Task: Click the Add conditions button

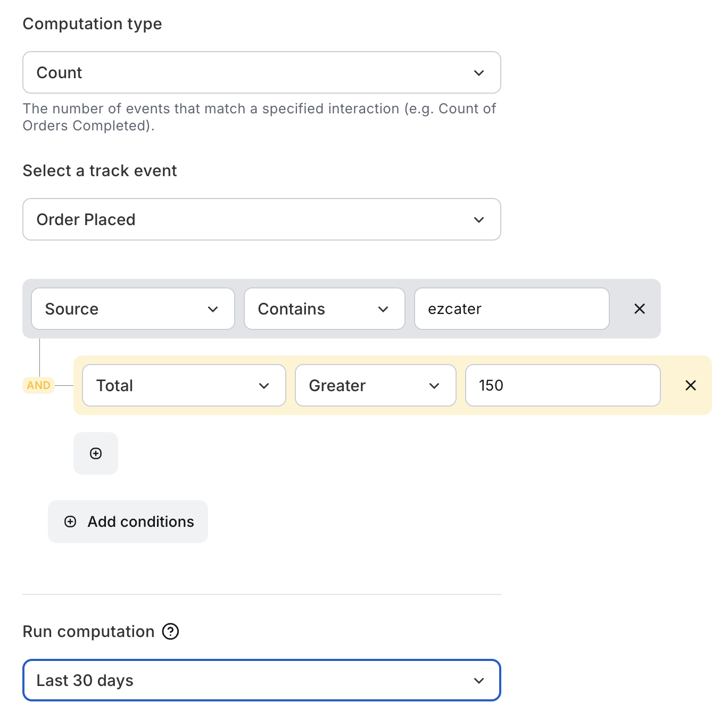Action: [128, 522]
